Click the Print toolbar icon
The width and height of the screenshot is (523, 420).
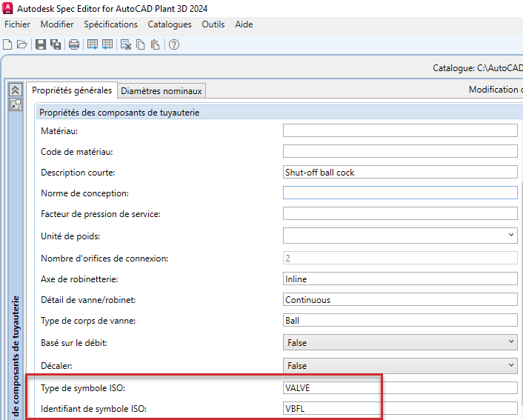point(74,44)
